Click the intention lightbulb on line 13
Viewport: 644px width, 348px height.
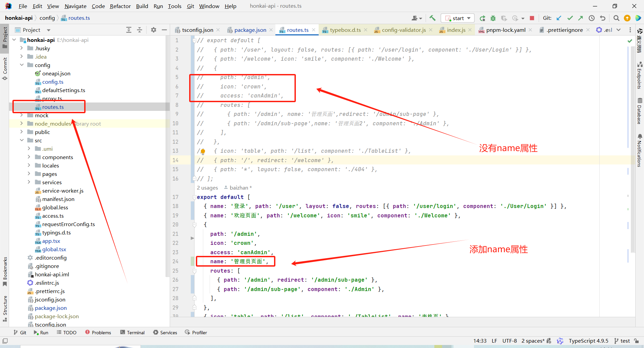(203, 151)
